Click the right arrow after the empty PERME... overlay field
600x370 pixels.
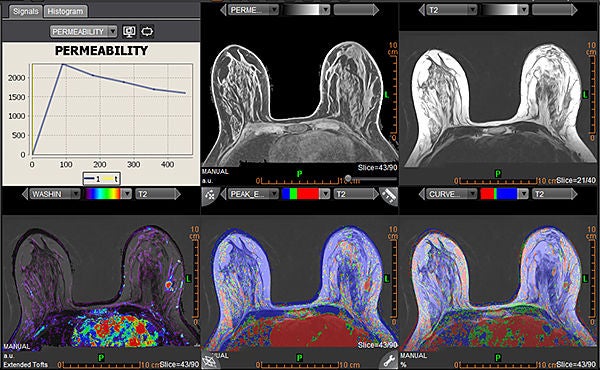376,10
